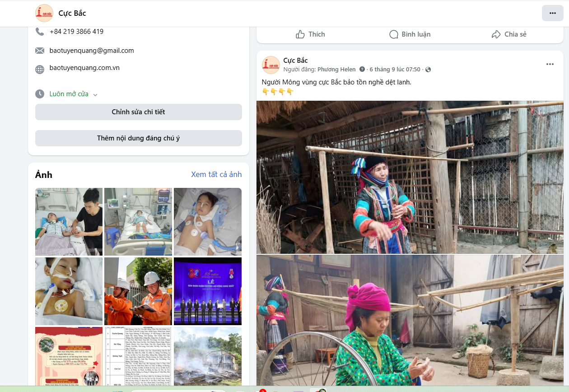Image resolution: width=569 pixels, height=392 pixels.
Task: Click the Cực Bắc avatar on the post
Action: pos(271,65)
